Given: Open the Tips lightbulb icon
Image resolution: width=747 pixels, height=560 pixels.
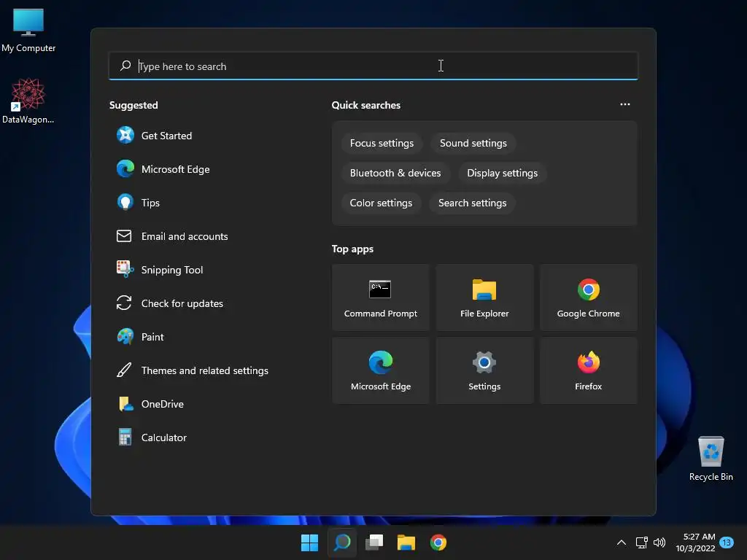Looking at the screenshot, I should pos(125,203).
